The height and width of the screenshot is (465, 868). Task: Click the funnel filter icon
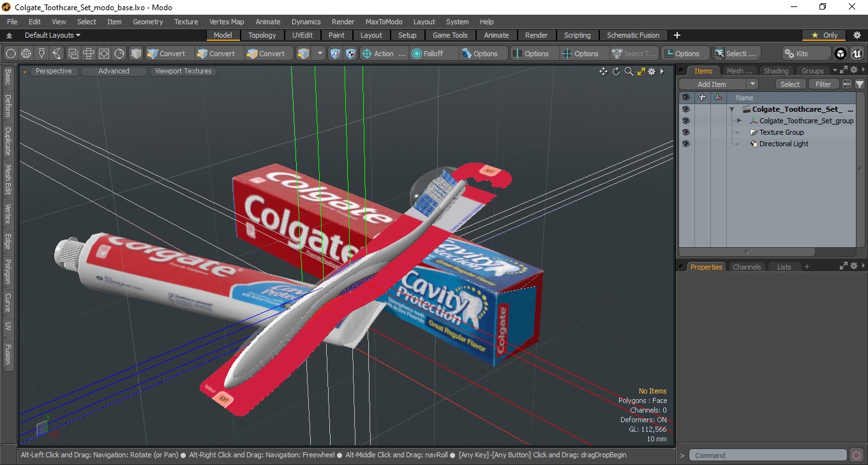860,84
